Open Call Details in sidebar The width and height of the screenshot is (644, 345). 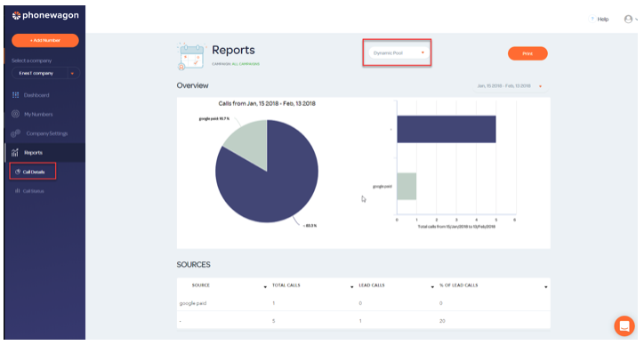click(x=32, y=172)
